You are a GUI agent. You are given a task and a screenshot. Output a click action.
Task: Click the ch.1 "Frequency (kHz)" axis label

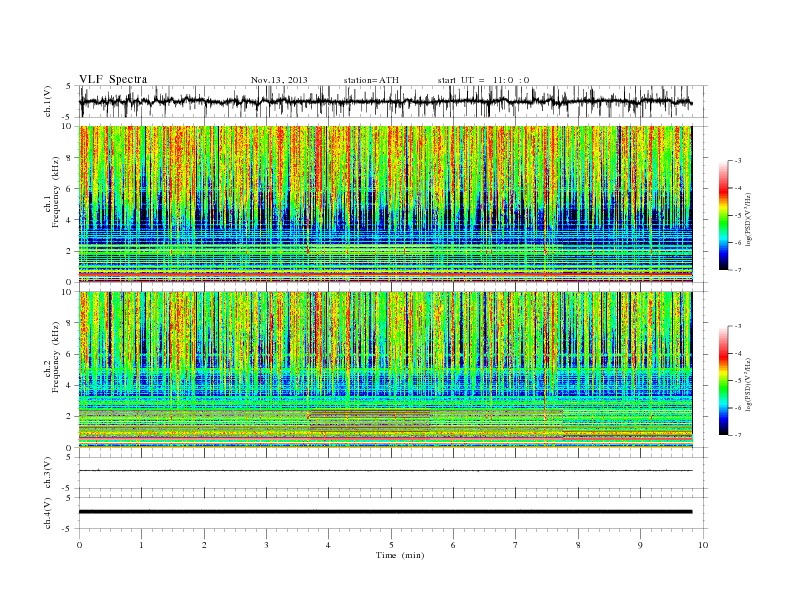[x=57, y=192]
